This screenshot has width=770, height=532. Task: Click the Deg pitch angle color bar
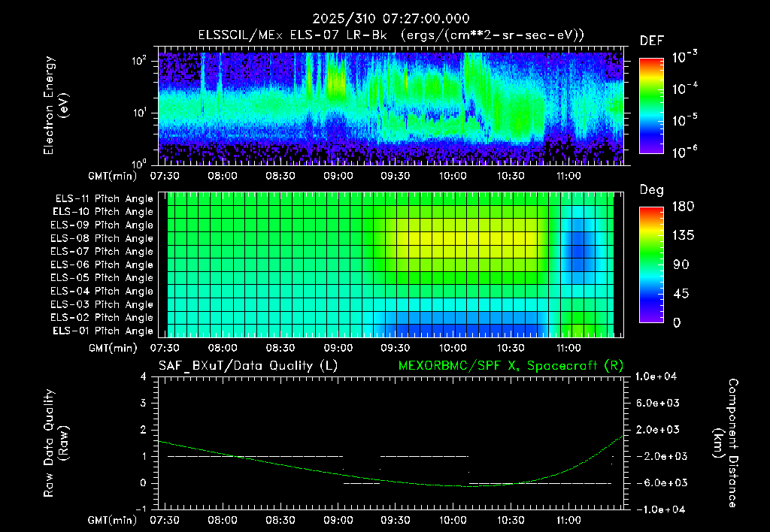click(x=651, y=265)
